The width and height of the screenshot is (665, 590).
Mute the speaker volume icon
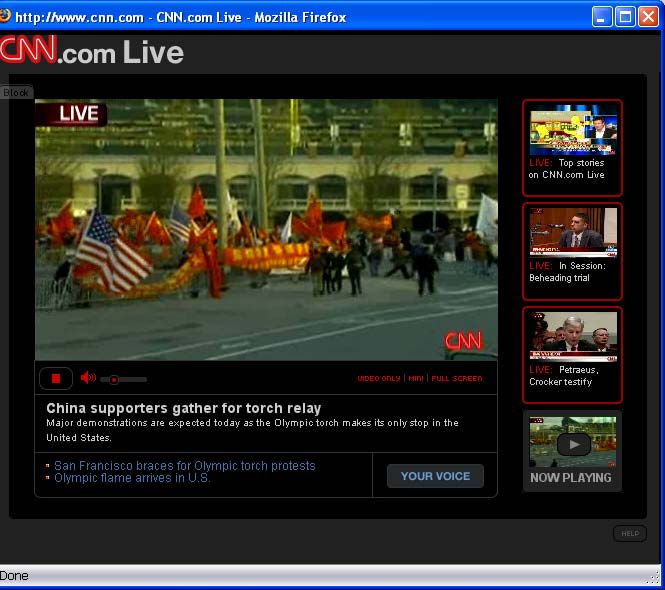[88, 377]
